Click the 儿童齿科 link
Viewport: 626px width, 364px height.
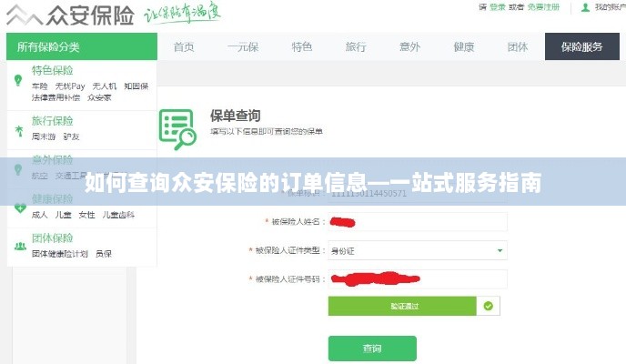[118, 215]
